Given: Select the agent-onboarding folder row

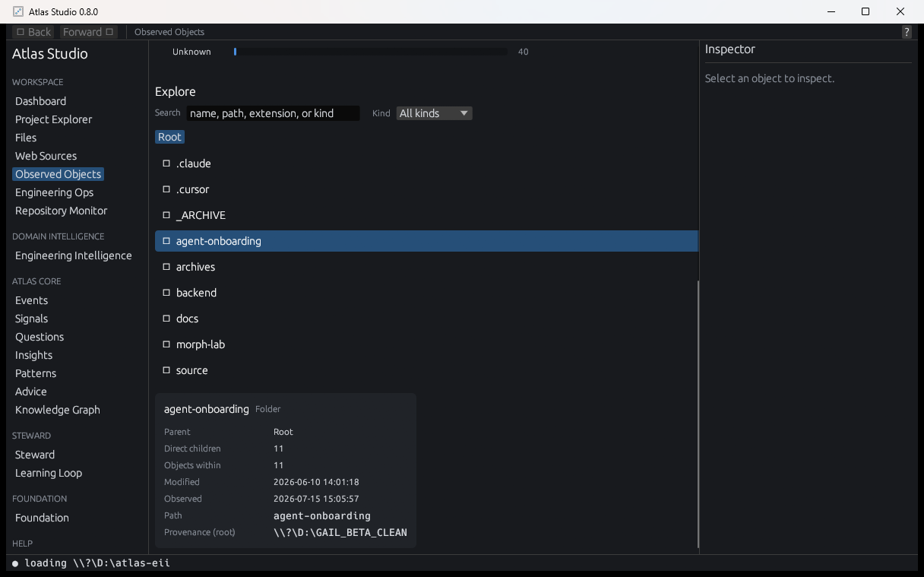Looking at the screenshot, I should click(x=426, y=241).
